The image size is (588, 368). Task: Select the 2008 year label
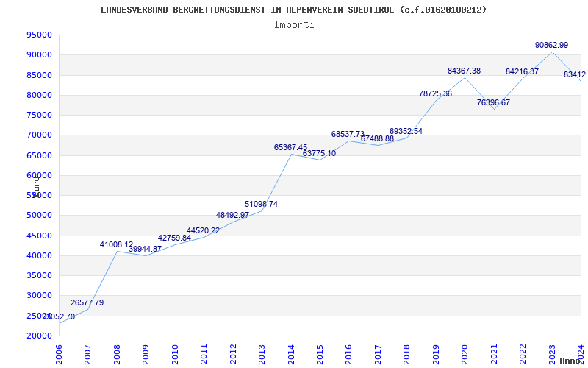coord(117,355)
